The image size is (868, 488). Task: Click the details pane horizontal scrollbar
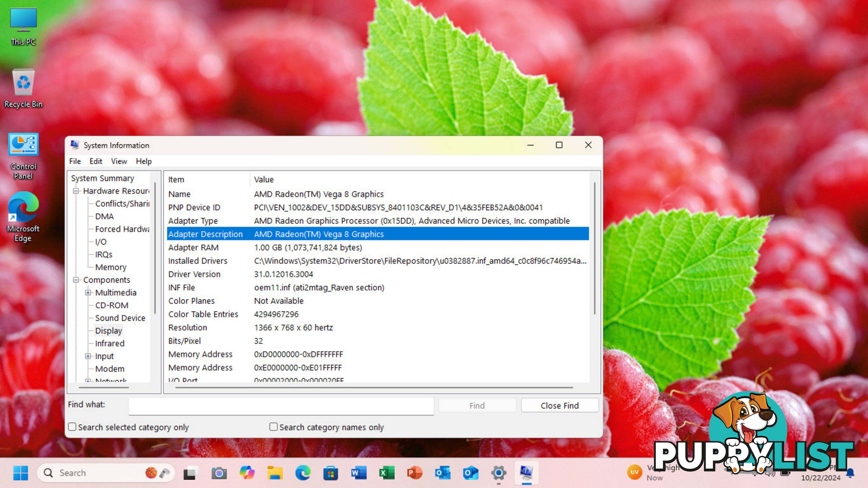coord(374,388)
